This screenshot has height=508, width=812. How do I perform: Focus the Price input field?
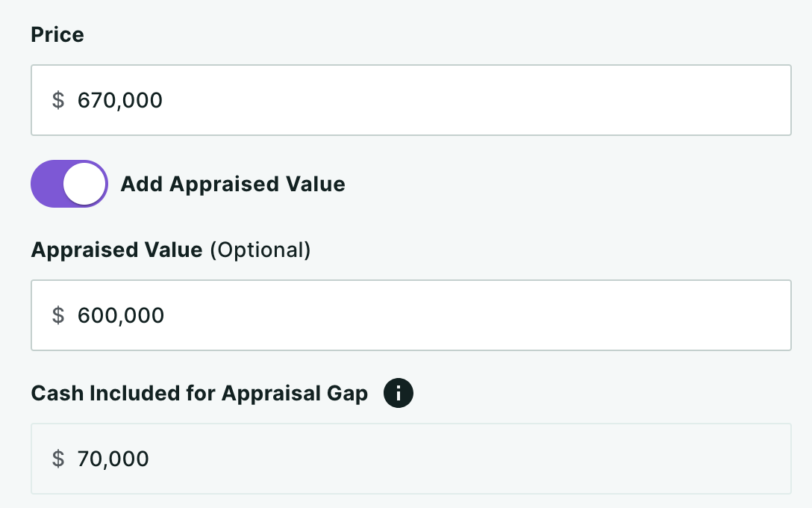click(x=411, y=100)
